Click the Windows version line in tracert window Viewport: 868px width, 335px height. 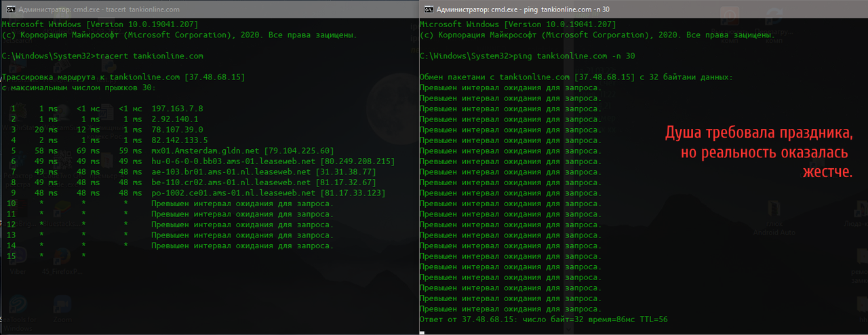click(100, 24)
